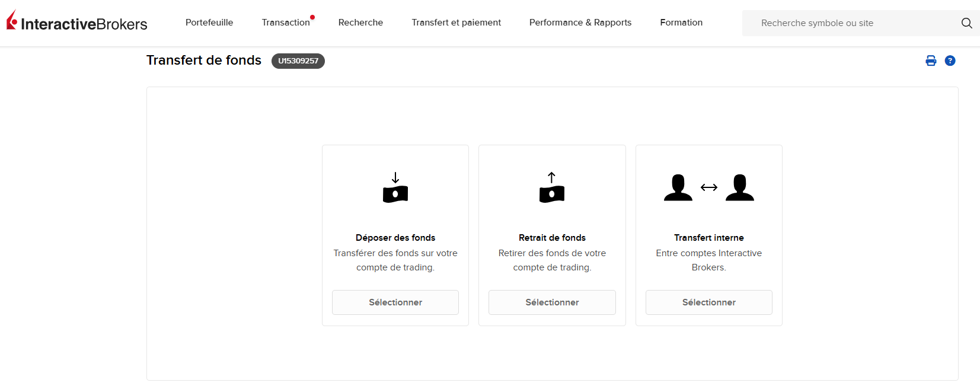Click the internal transfer people icon
Image resolution: width=980 pixels, height=389 pixels.
click(708, 188)
